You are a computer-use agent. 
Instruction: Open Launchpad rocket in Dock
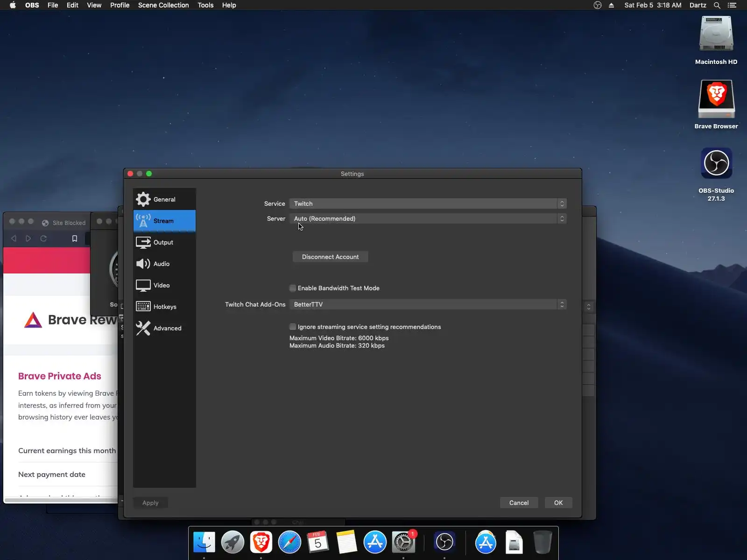[233, 542]
